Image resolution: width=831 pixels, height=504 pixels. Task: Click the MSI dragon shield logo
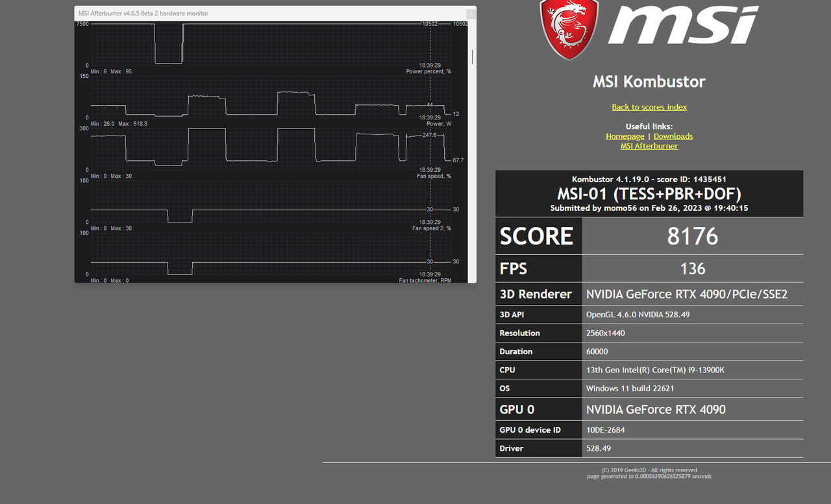[569, 29]
